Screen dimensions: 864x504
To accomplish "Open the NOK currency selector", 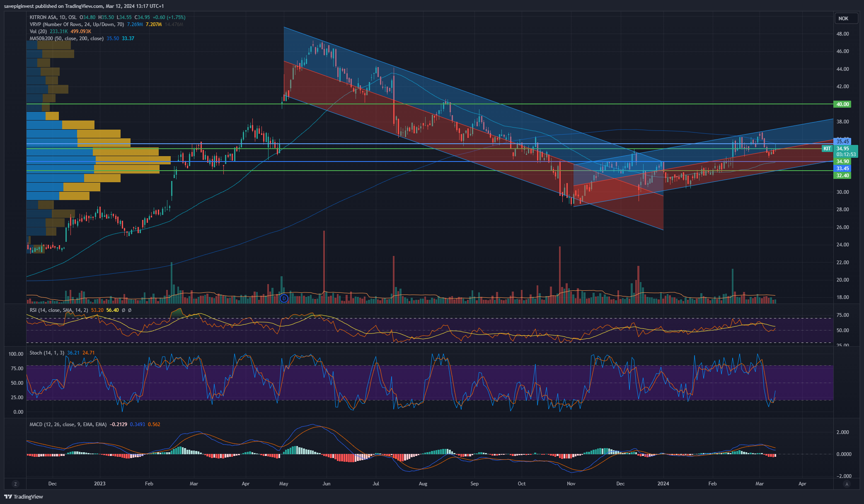I will pos(843,19).
